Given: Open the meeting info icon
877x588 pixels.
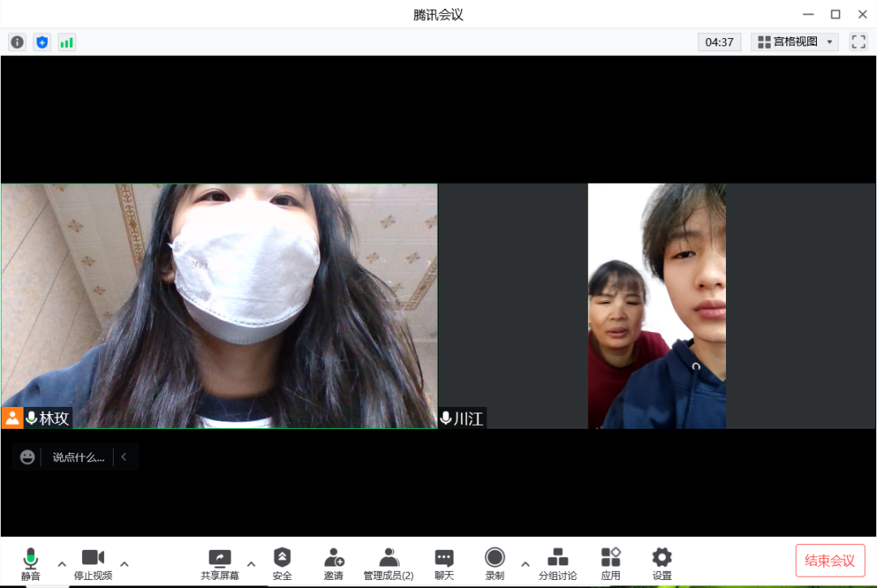Looking at the screenshot, I should tap(17, 42).
